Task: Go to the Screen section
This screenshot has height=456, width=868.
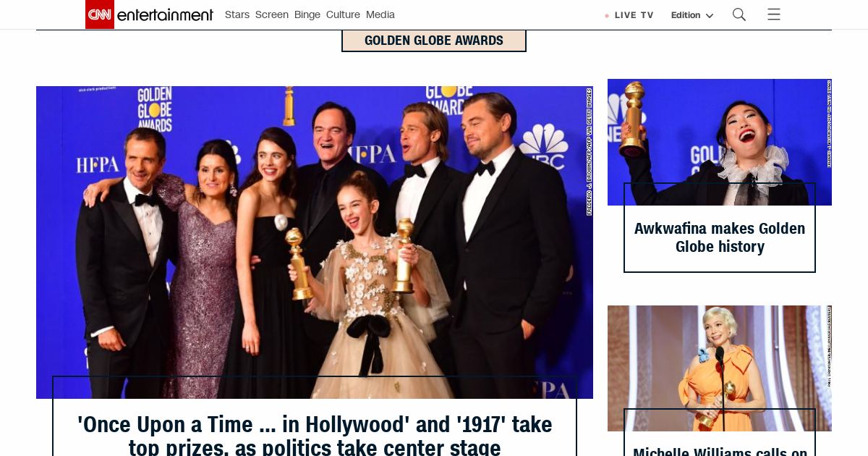Action: pyautogui.click(x=272, y=14)
